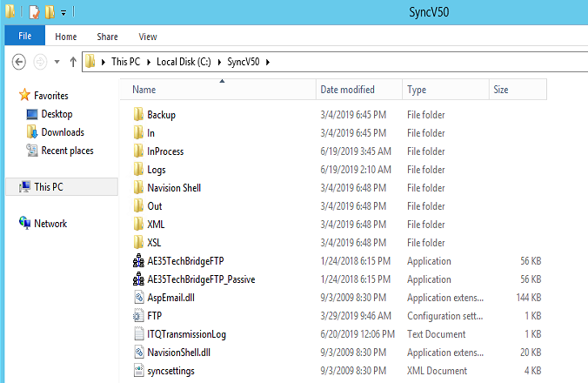The image size is (588, 383).
Task: Select the AE35TechBridgeFTP_Passive application icon
Action: pyautogui.click(x=138, y=279)
